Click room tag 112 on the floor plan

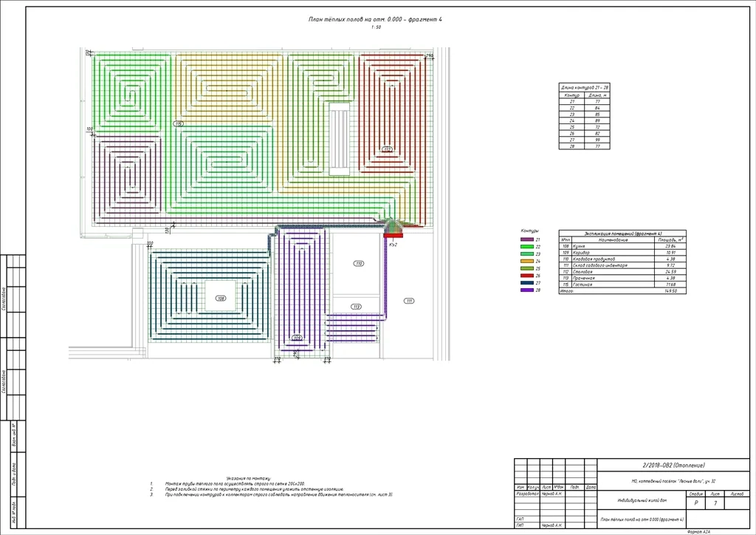[387, 149]
